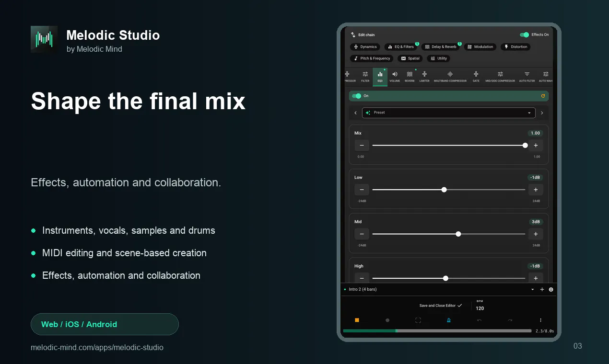The image size is (609, 364).
Task: Go to the previous preset arrow
Action: pyautogui.click(x=355, y=113)
